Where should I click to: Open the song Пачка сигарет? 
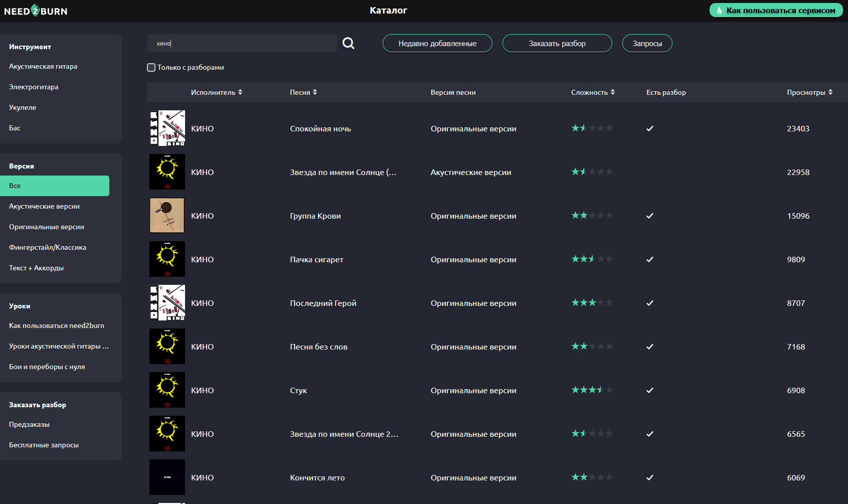(x=316, y=259)
